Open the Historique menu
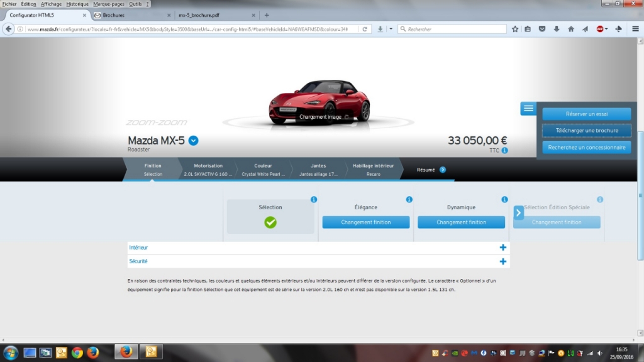Image resolution: width=644 pixels, height=362 pixels. 77,4
